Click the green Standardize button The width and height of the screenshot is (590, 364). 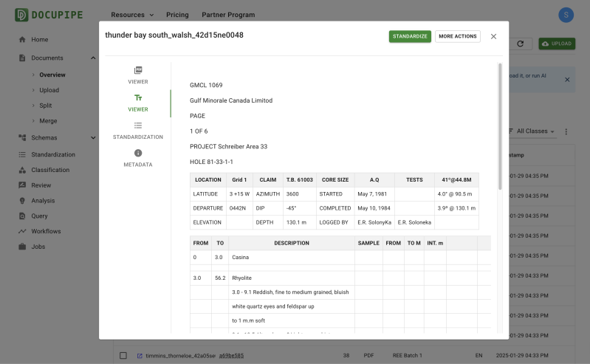410,36
